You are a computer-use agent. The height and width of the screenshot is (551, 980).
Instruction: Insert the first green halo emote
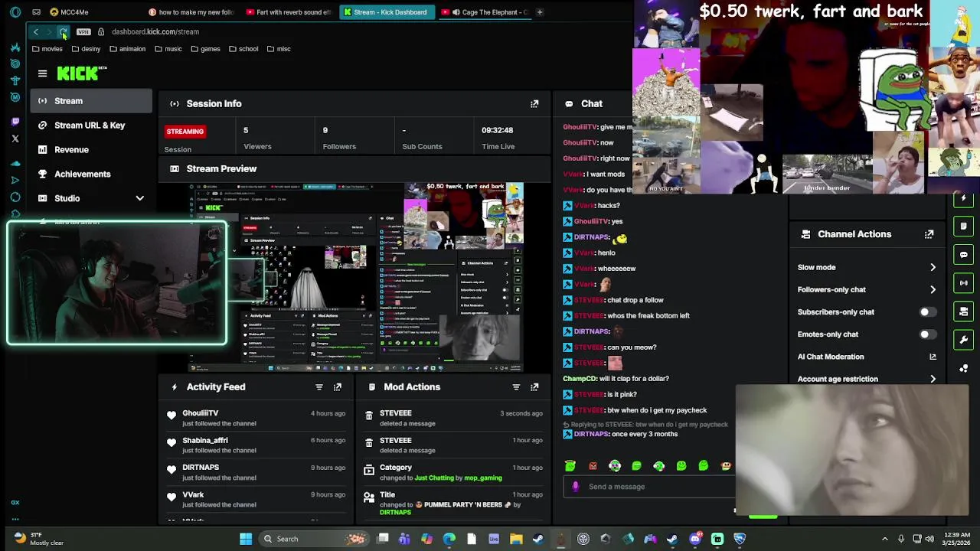pos(570,466)
